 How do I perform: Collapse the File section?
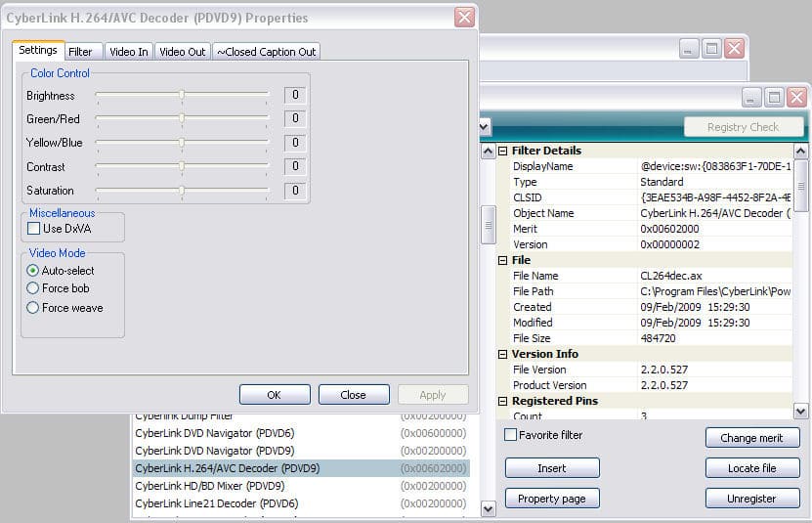502,260
